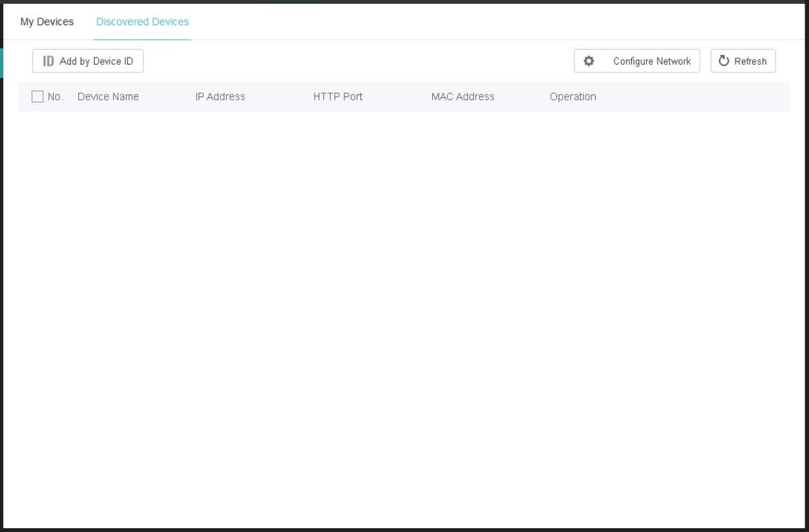Open the Discovered Devices tab
The height and width of the screenshot is (532, 809).
coord(142,21)
